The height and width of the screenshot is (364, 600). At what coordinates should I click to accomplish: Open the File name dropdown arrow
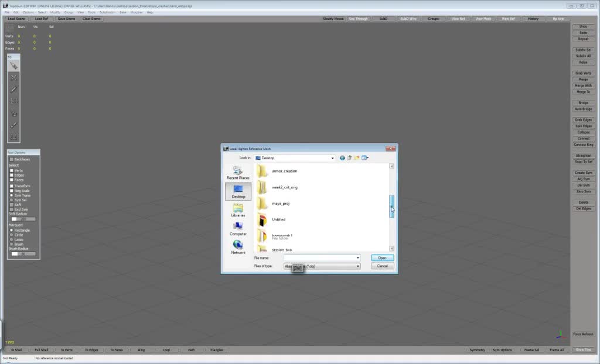[x=358, y=257]
